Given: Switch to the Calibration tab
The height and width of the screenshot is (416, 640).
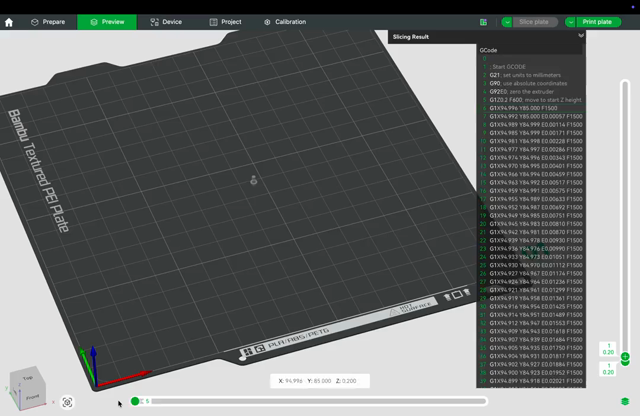Looking at the screenshot, I should click(285, 22).
